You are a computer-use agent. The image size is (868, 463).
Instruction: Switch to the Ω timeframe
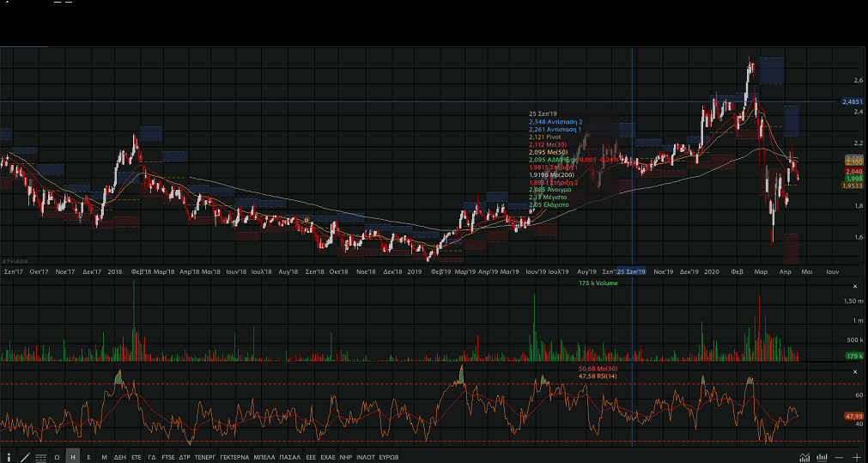[57, 457]
